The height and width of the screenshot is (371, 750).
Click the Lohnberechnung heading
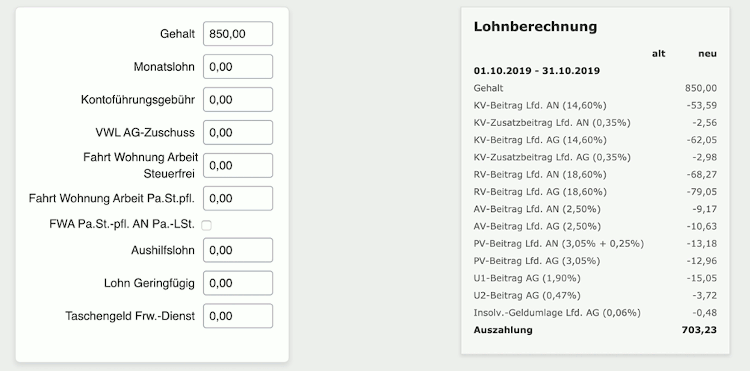pyautogui.click(x=535, y=27)
